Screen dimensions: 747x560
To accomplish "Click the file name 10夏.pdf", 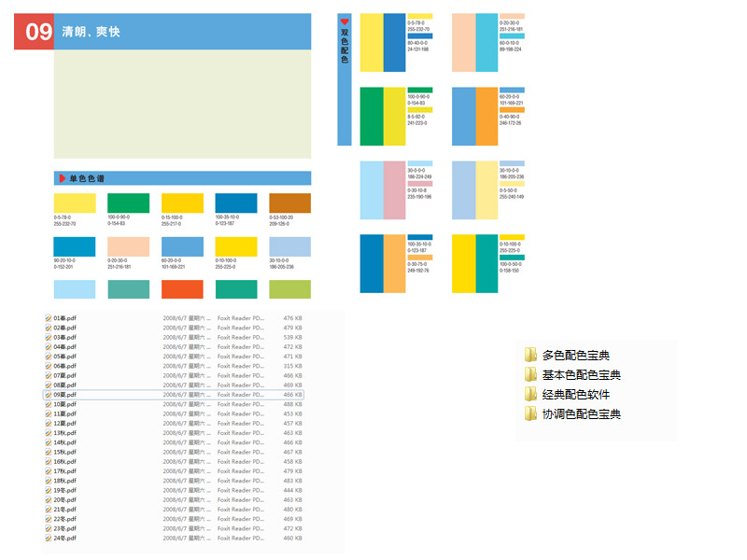I will click(x=64, y=404).
